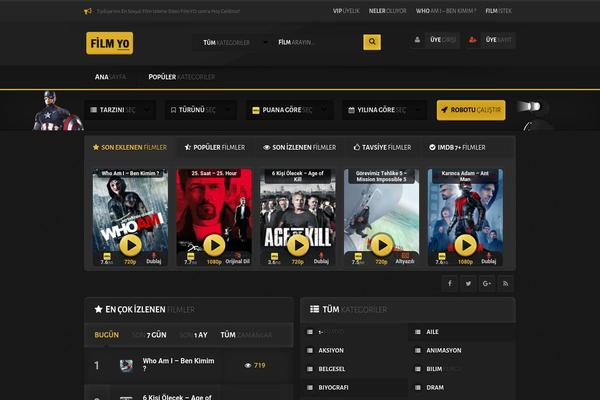The image size is (600, 400).
Task: Open the AİLE category
Action: click(432, 332)
